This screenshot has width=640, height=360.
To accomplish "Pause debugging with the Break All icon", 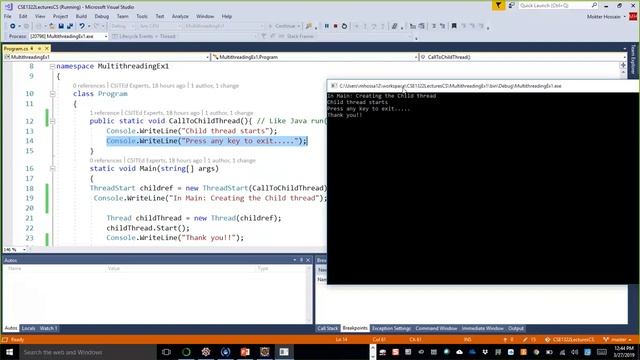I will point(327,26).
